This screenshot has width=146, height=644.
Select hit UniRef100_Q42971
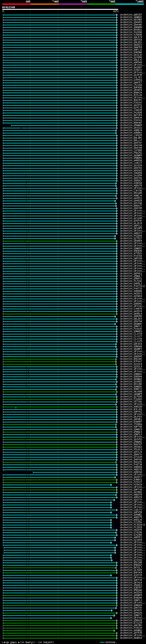pyautogui.click(x=131, y=105)
